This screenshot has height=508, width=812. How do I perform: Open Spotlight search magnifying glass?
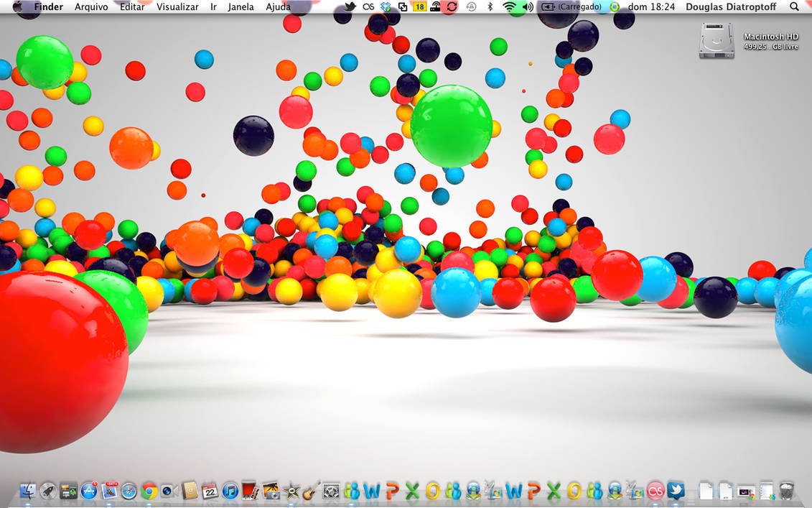click(x=794, y=6)
